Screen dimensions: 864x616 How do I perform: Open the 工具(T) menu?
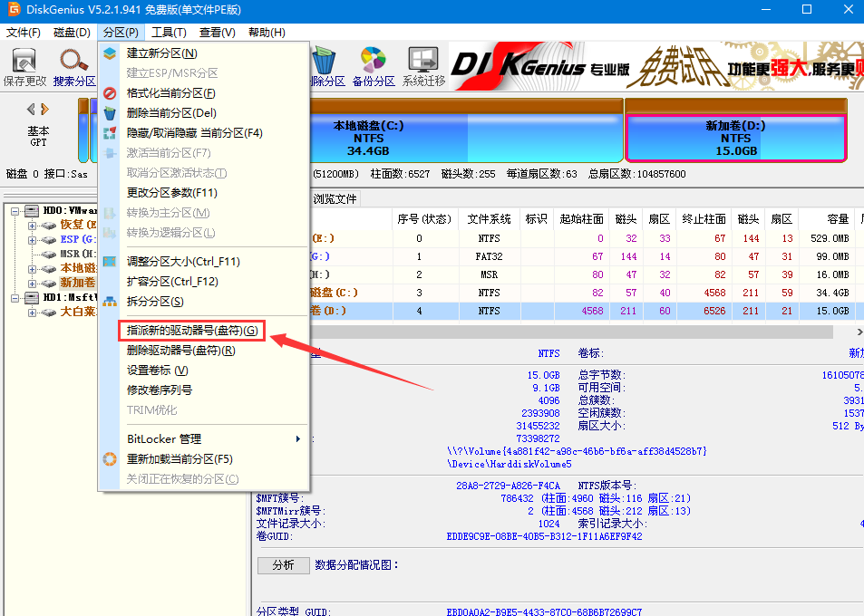(169, 33)
